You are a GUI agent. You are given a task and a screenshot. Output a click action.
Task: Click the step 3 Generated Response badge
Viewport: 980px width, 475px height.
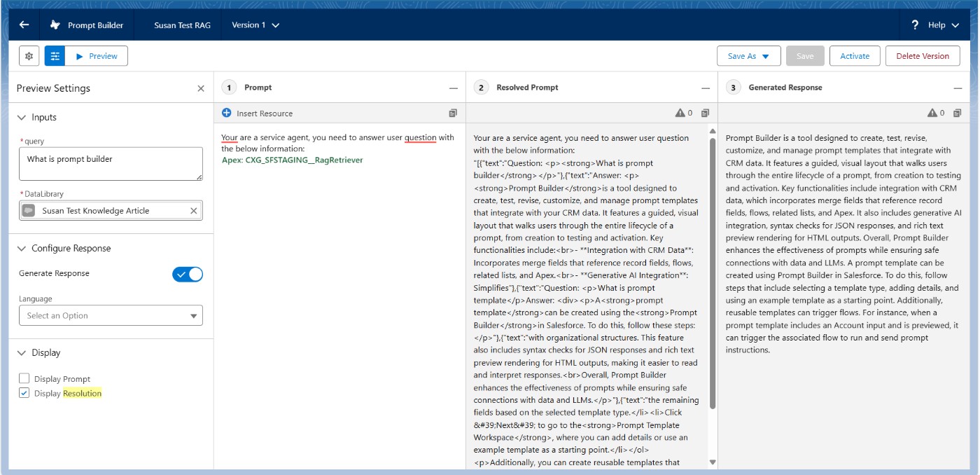(x=733, y=88)
